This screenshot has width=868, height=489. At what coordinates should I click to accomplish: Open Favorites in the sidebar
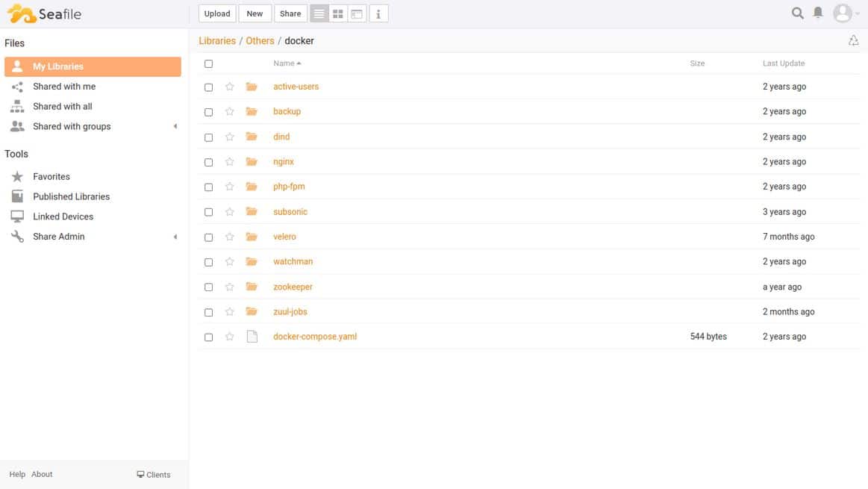[51, 177]
